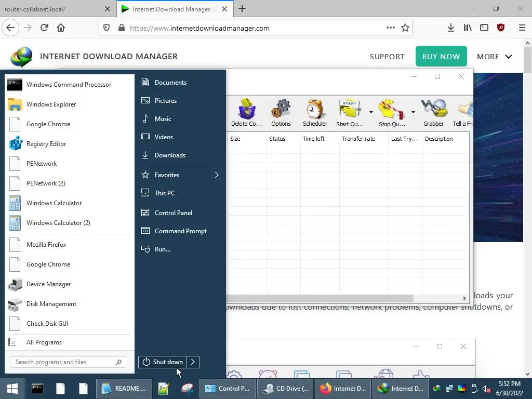Open Registry Editor in Start menu
Viewport: 532px width, 399px height.
click(x=69, y=144)
